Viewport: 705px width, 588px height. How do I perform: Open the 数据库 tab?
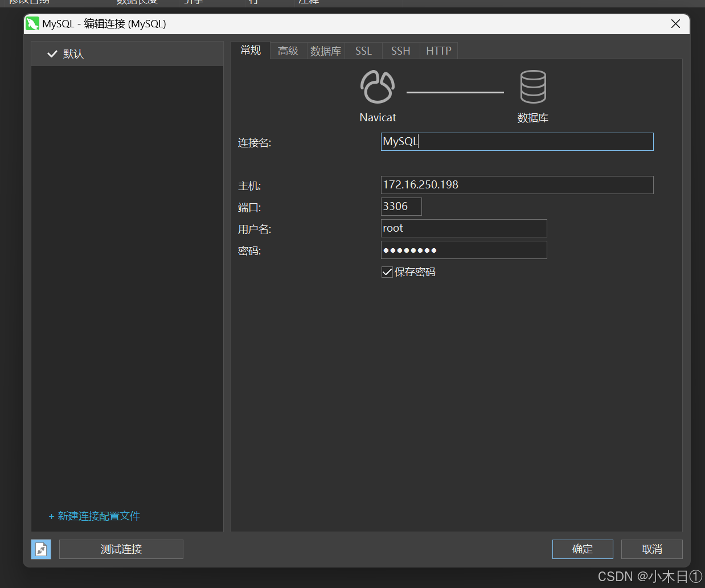tap(326, 51)
